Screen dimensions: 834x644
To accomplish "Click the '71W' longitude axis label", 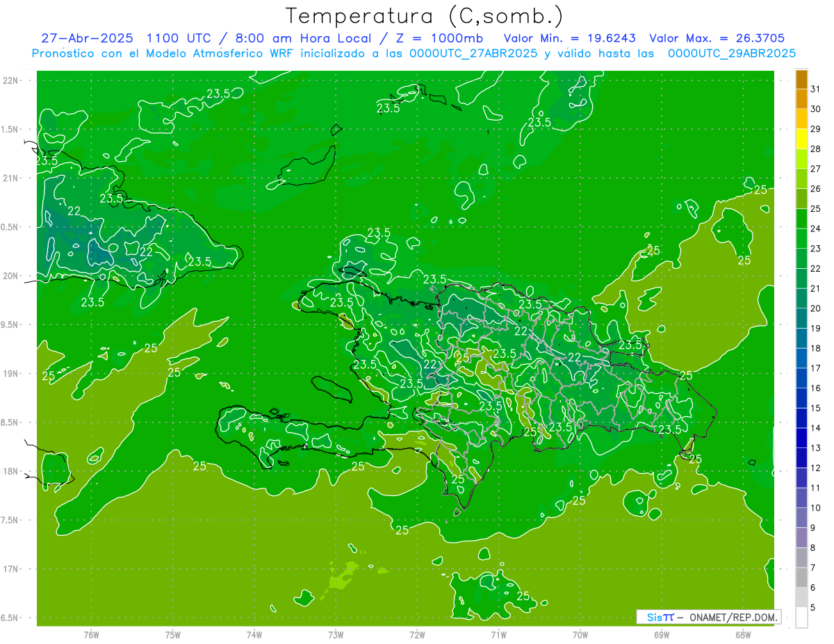I will (498, 635).
